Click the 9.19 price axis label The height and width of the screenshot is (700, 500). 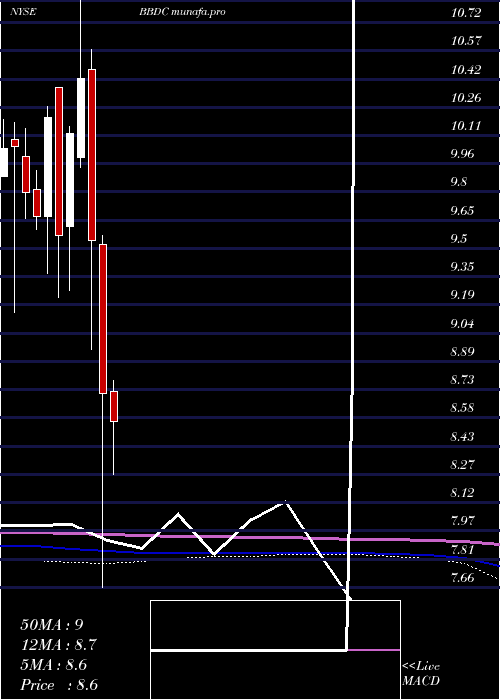coord(464,295)
